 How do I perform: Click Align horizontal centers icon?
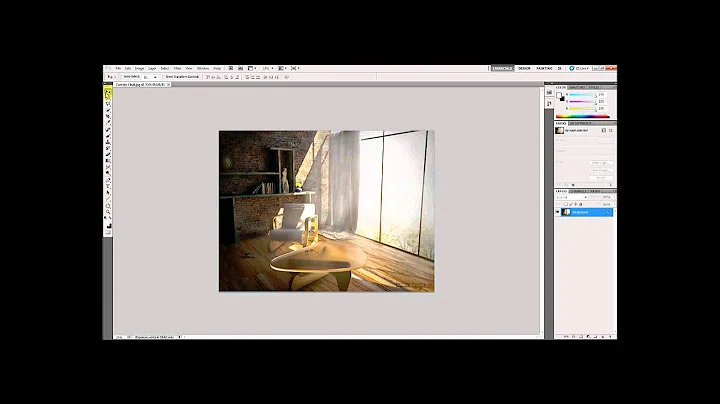[231, 77]
